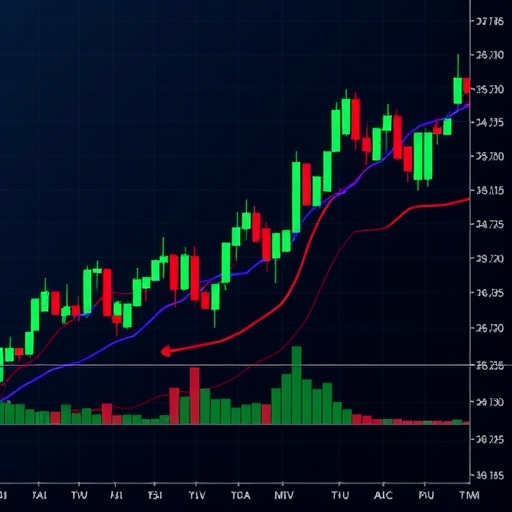Image resolution: width=512 pixels, height=512 pixels.
Task: Click the 14 725 price axis value
Action: (x=490, y=225)
